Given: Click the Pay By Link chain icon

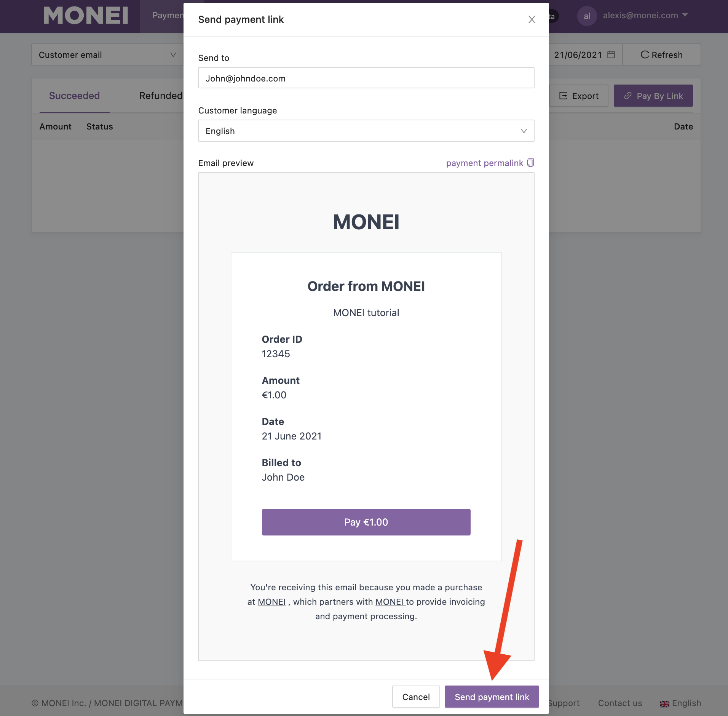Looking at the screenshot, I should [x=628, y=96].
